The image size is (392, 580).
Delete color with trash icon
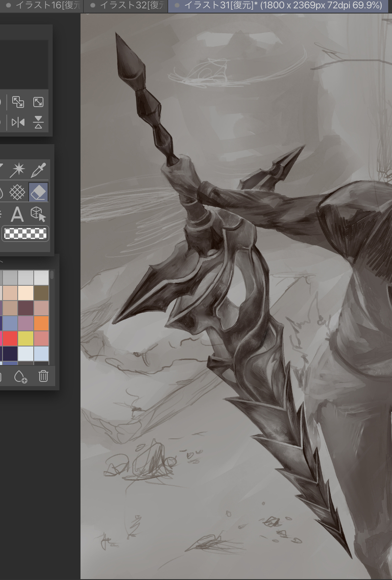click(x=43, y=376)
